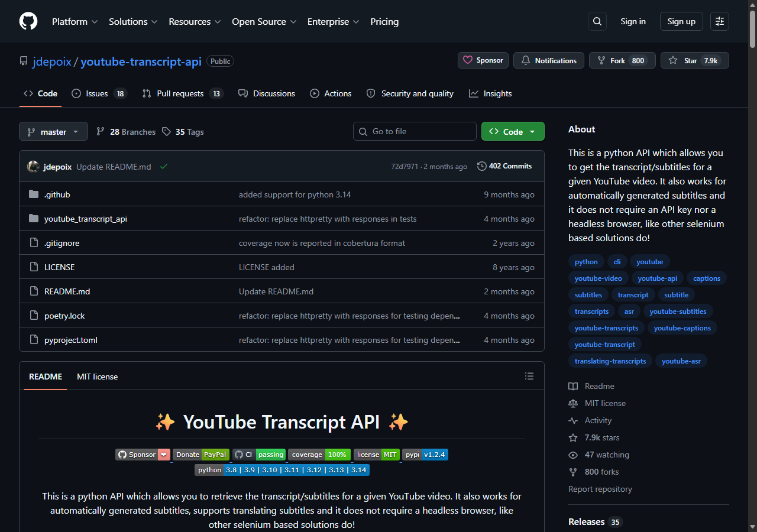Image resolution: width=757 pixels, height=532 pixels.
Task: Open README.md file
Action: coord(67,291)
